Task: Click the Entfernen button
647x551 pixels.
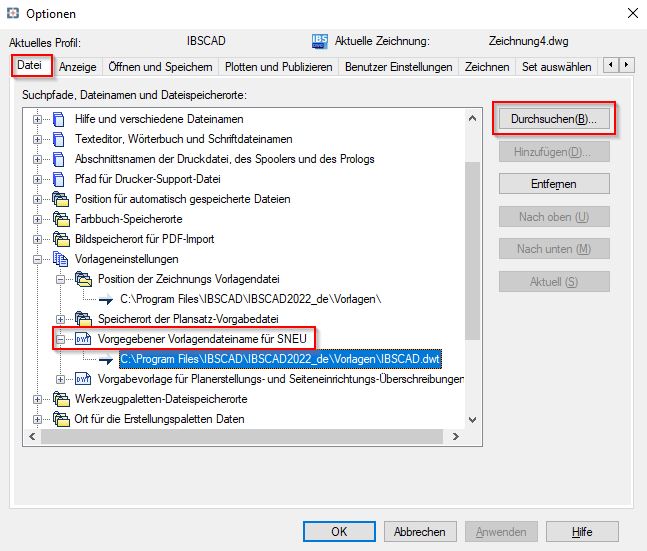Action: click(554, 184)
